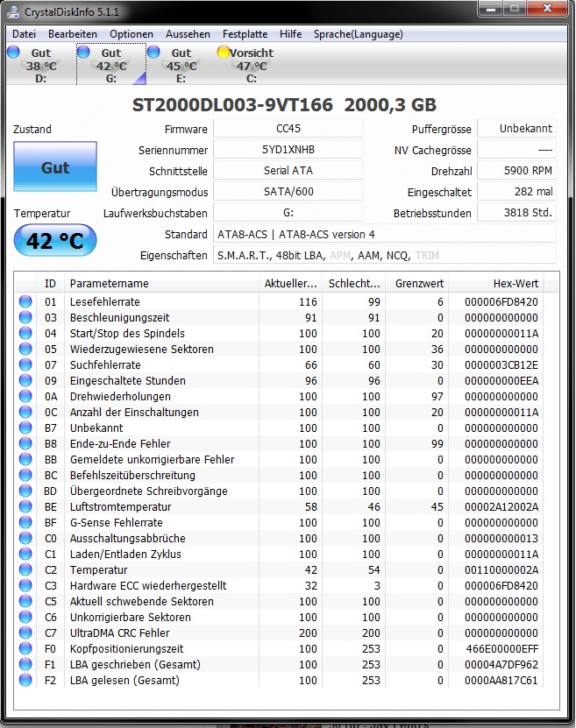Open the Festplatte menu

(x=245, y=34)
